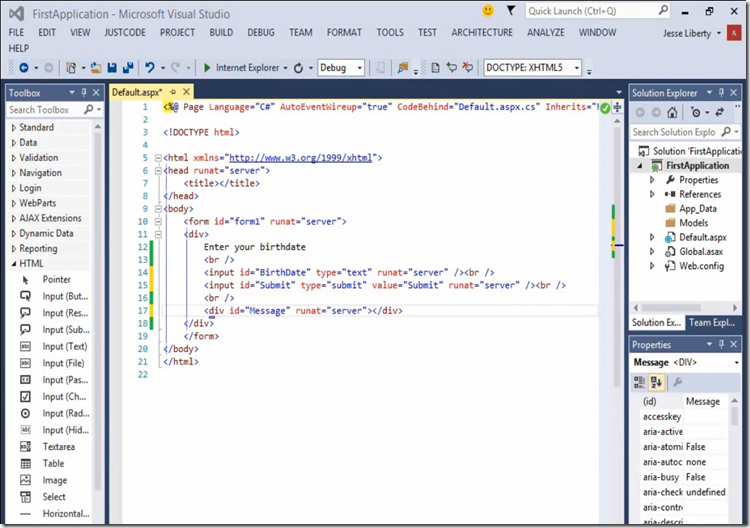Collapse the HTML toolbox group
The width and height of the screenshot is (750, 528).
coord(14,264)
